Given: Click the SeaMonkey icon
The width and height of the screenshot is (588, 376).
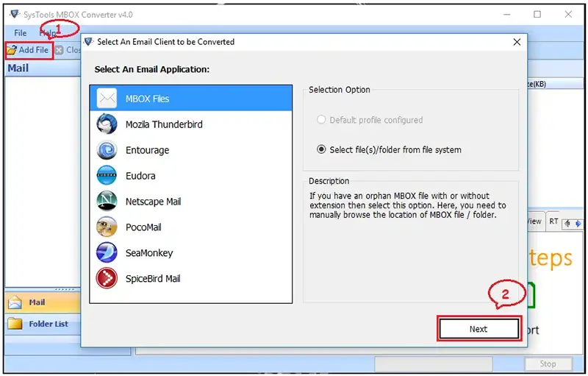Looking at the screenshot, I should click(107, 252).
